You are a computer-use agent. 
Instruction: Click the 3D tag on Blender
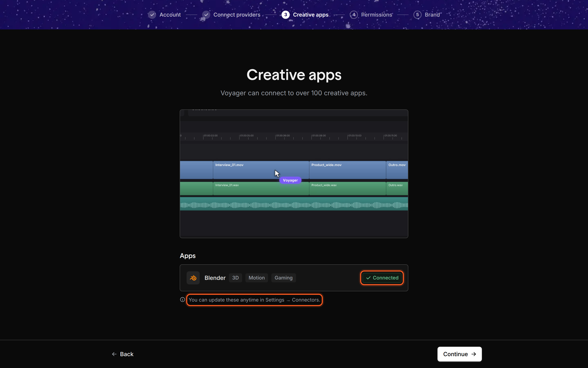pos(235,278)
